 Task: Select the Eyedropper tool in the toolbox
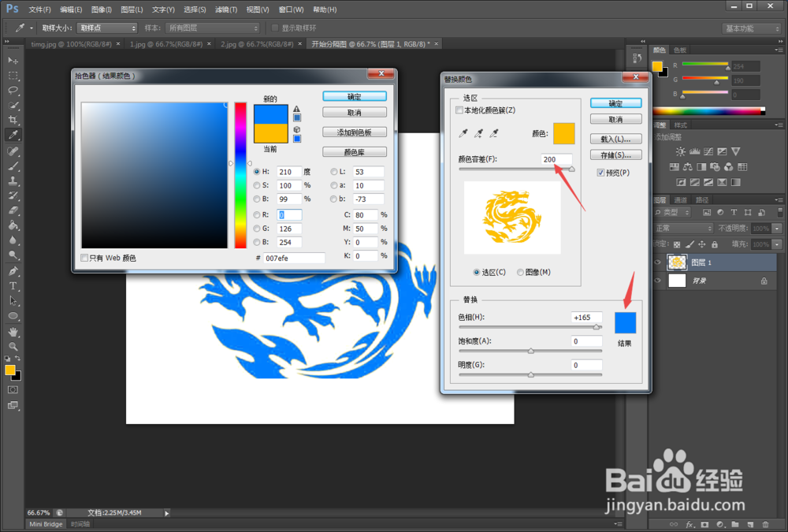click(x=13, y=135)
